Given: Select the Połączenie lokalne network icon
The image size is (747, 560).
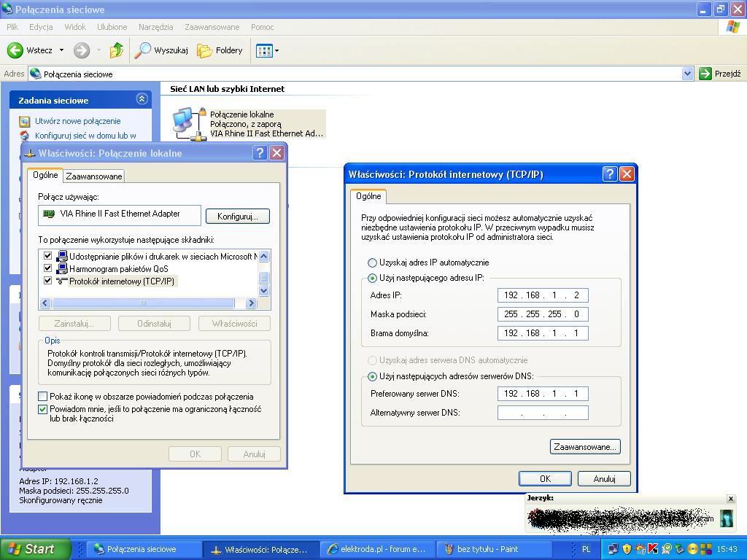Looking at the screenshot, I should (x=190, y=124).
